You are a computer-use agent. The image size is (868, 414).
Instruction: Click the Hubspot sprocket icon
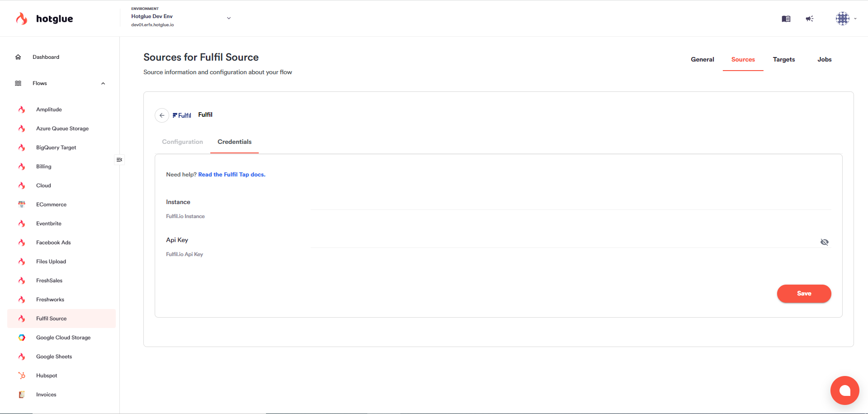coord(22,376)
